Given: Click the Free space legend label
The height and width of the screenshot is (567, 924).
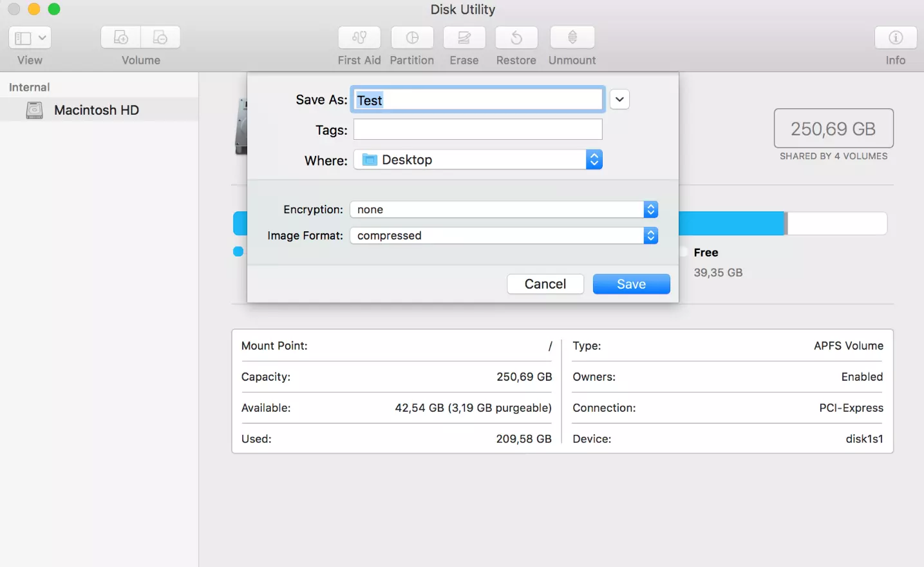Looking at the screenshot, I should point(706,253).
